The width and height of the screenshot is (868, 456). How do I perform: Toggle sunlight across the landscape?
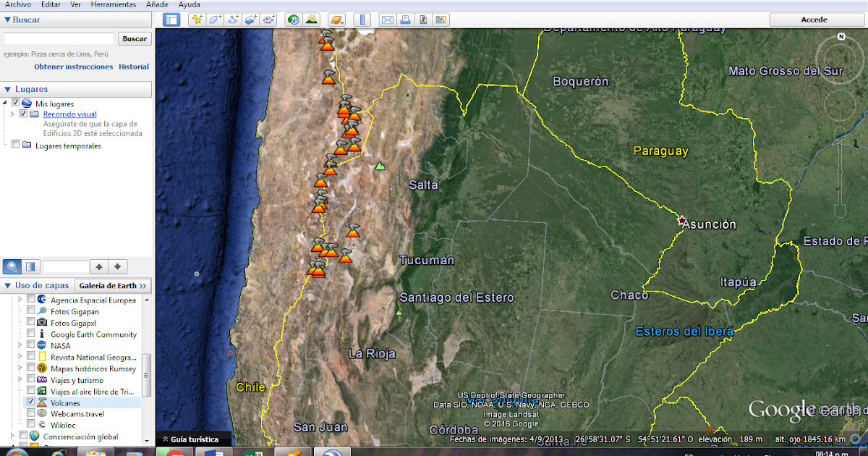311,20
